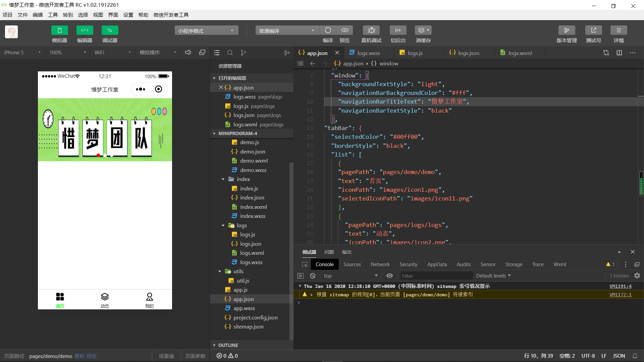
Task: Click the split editor icon
Action: tap(619, 53)
